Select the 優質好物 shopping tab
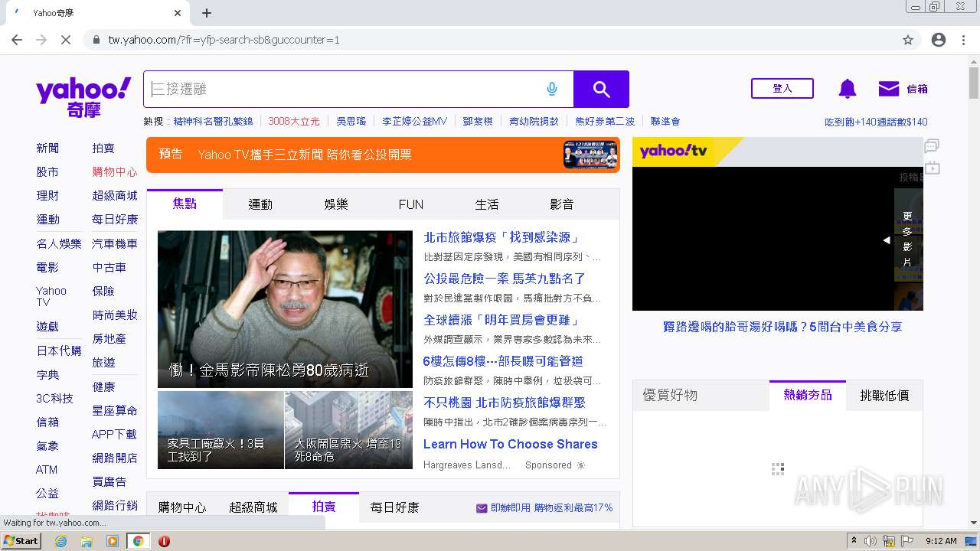Image resolution: width=980 pixels, height=551 pixels. point(670,396)
